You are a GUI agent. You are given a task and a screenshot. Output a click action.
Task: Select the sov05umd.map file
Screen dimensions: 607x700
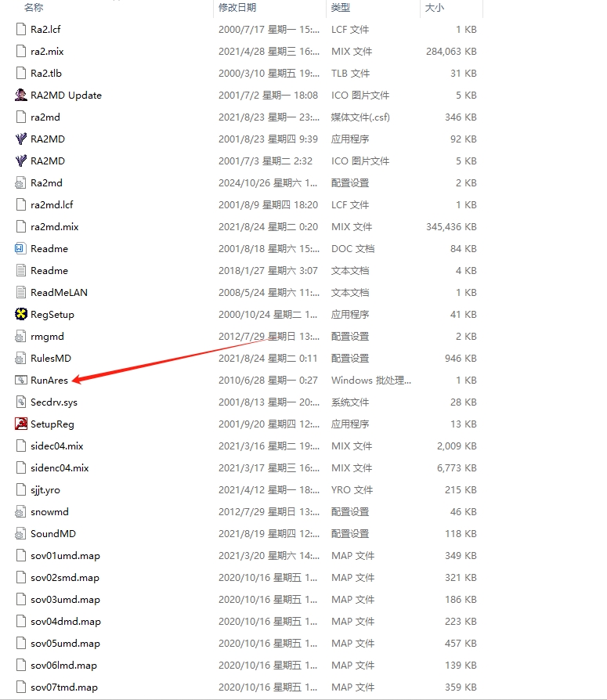65,643
